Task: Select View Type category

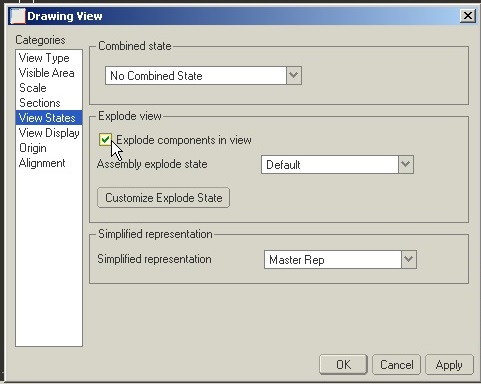Action: (49, 58)
